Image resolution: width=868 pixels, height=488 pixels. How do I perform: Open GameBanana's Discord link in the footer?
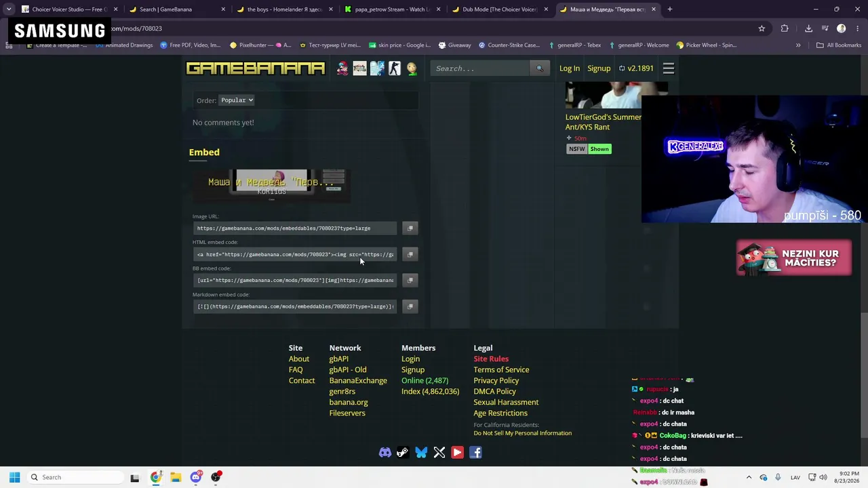point(385,453)
